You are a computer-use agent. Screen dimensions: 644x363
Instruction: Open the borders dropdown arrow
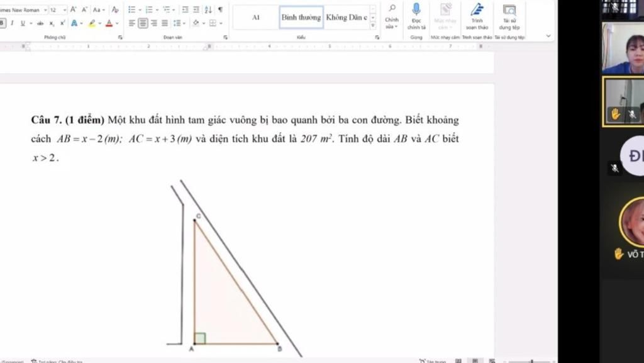pos(221,23)
